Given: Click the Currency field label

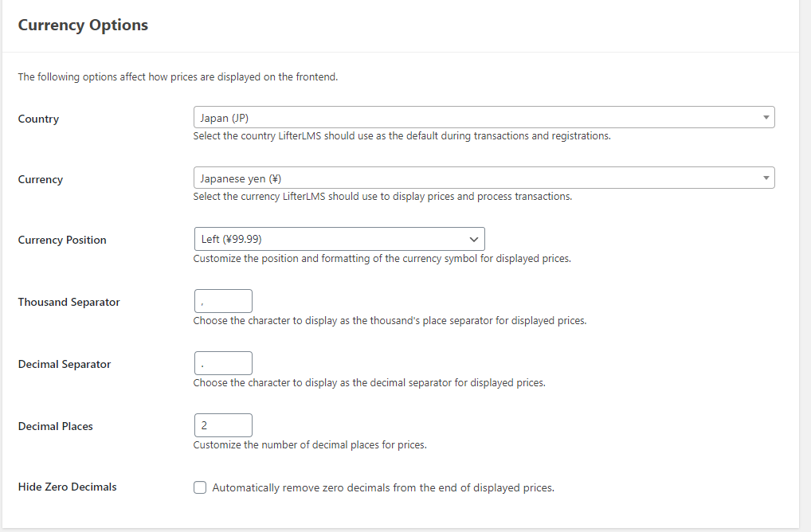Looking at the screenshot, I should tap(41, 179).
